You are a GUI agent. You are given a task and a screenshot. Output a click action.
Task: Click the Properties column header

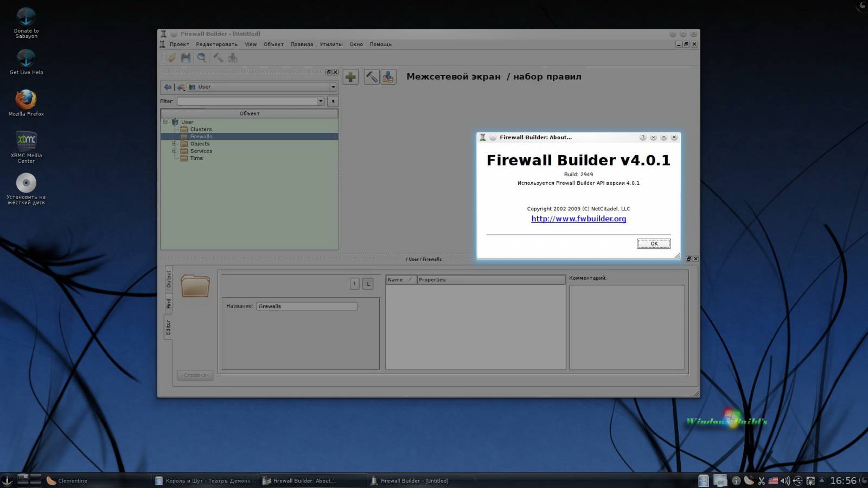(491, 280)
